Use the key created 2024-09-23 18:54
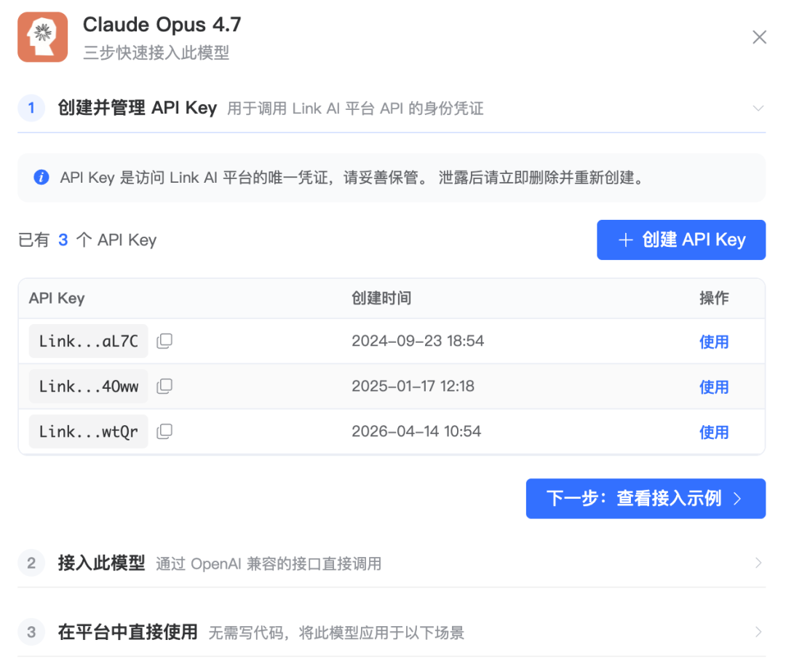The width and height of the screenshot is (786, 672). (x=714, y=341)
